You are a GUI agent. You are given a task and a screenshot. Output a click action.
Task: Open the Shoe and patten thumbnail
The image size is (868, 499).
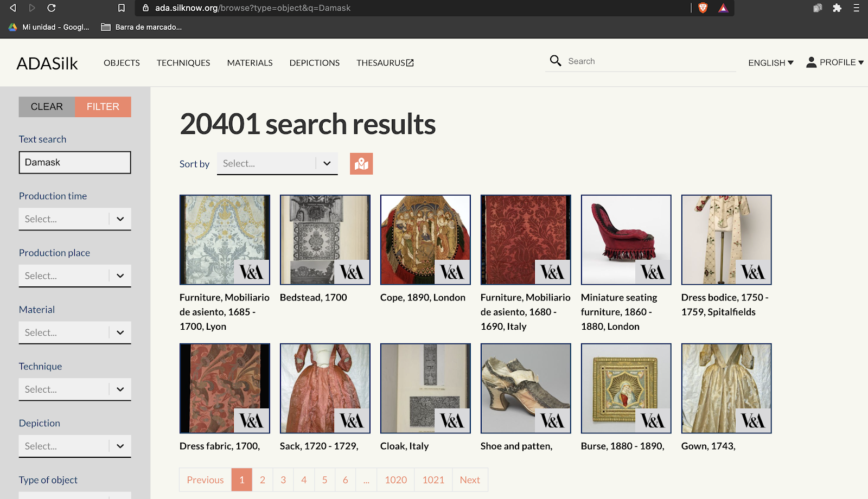tap(526, 388)
